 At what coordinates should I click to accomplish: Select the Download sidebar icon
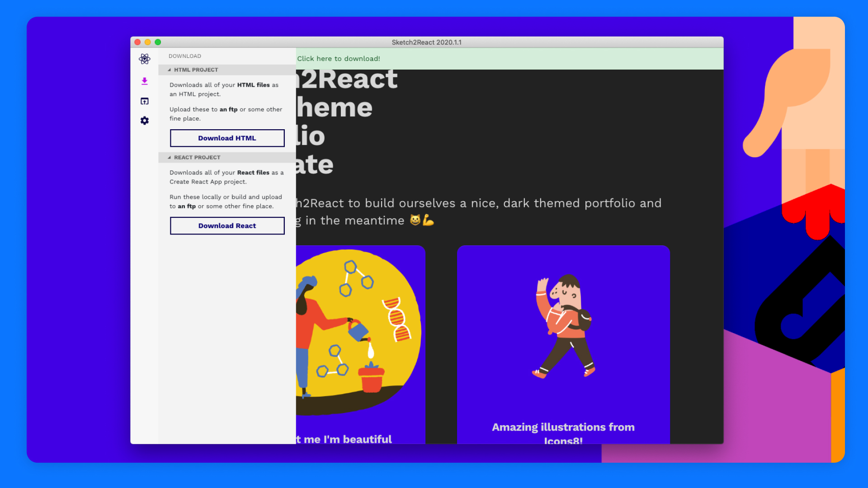click(145, 81)
